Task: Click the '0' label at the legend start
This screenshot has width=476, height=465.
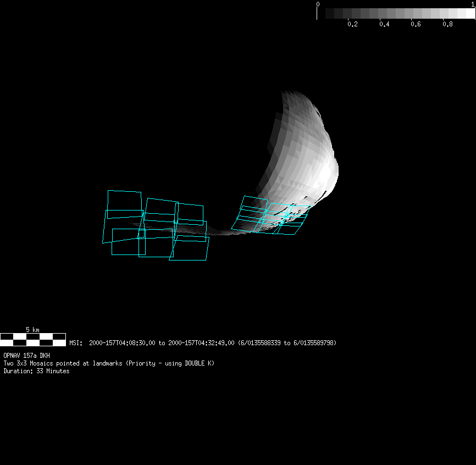Action: [x=318, y=4]
